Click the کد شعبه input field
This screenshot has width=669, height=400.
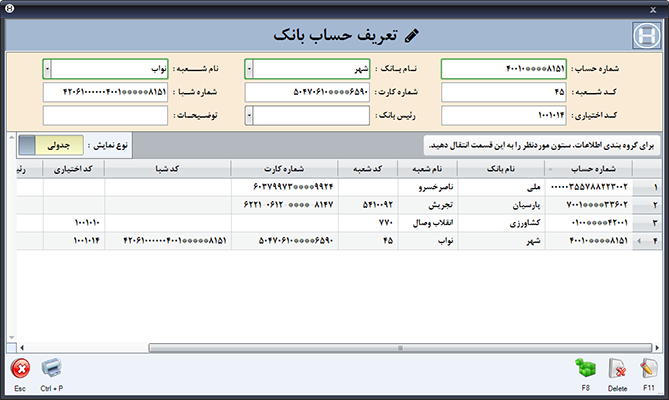coord(503,92)
